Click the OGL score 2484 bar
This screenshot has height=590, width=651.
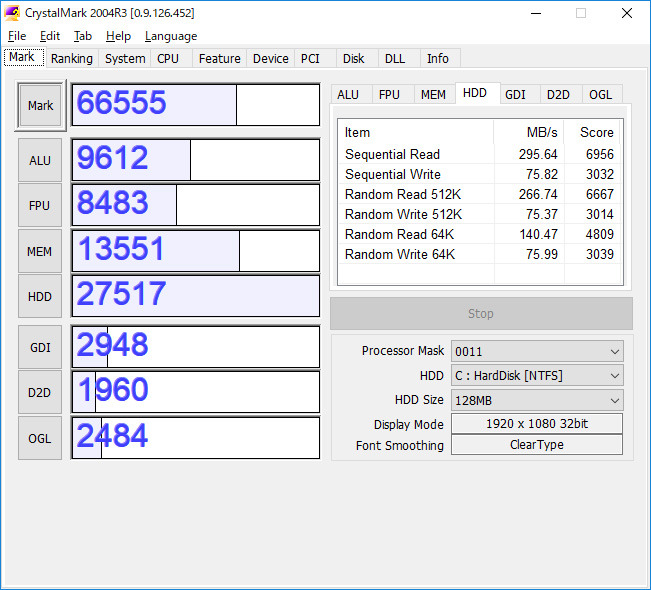196,438
